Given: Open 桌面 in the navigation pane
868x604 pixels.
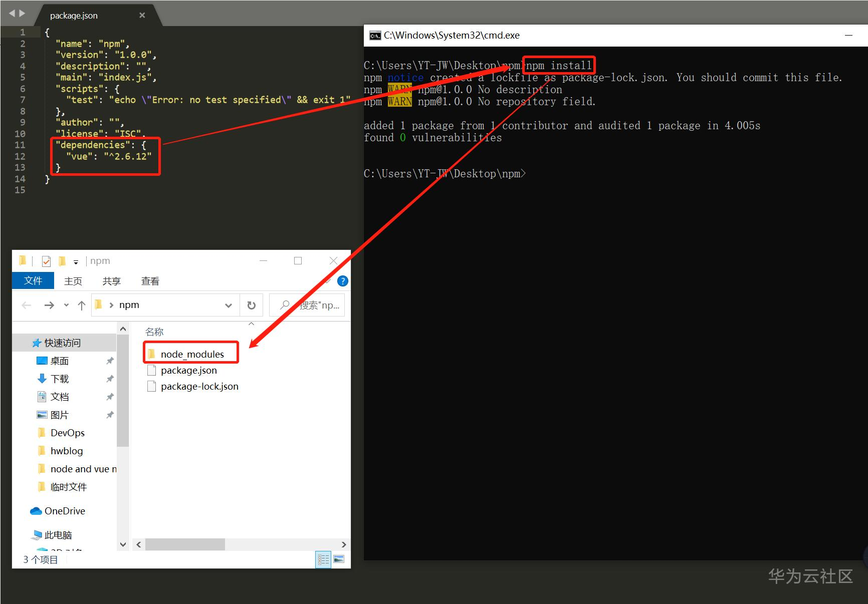Looking at the screenshot, I should click(59, 361).
